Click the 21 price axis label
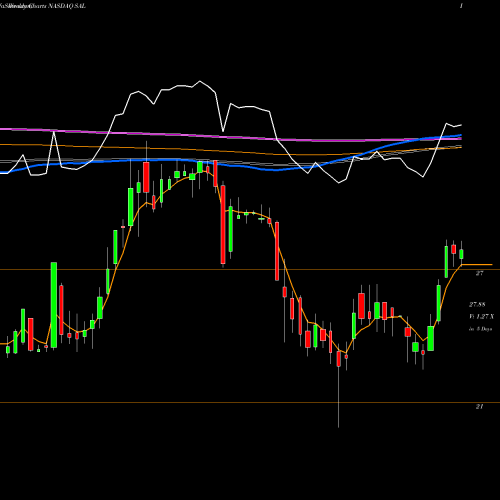This screenshot has width=500, height=500. [479, 406]
